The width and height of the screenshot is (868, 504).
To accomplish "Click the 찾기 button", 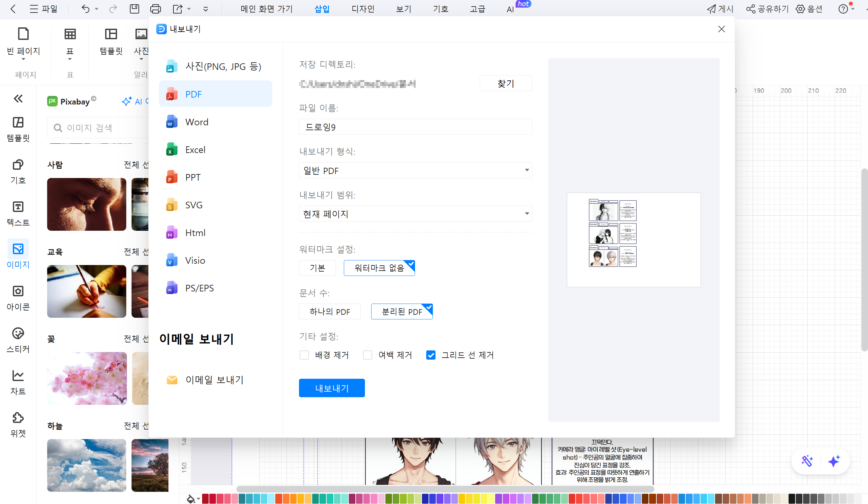I will (505, 83).
